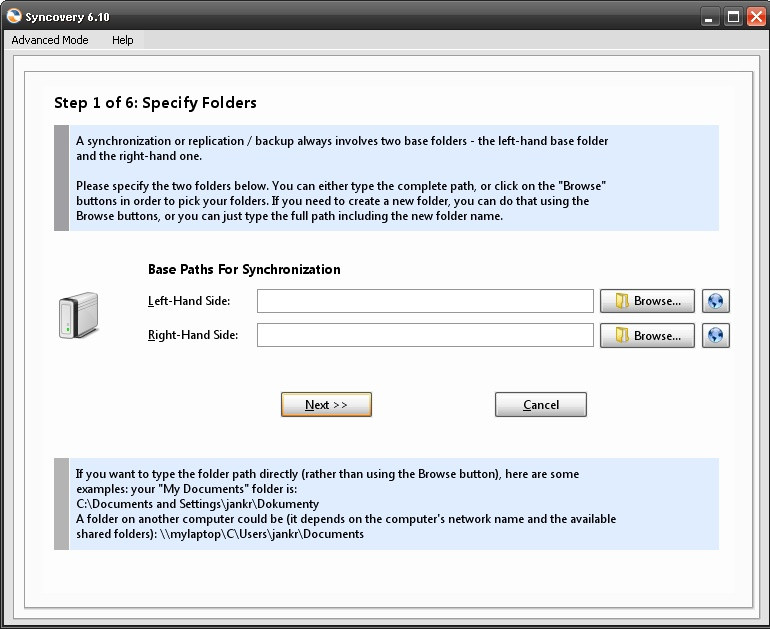This screenshot has width=770, height=629.
Task: Proceed with the Next >> button
Action: click(326, 405)
